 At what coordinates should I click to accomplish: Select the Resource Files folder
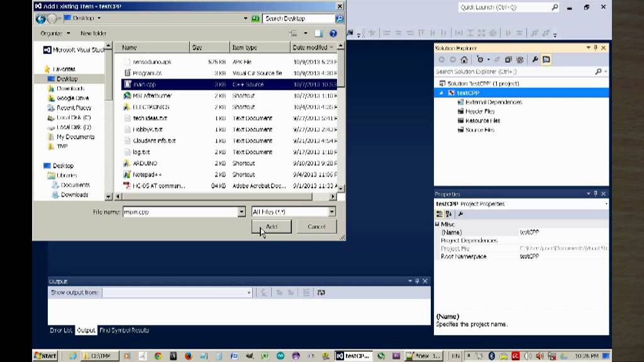pos(482,121)
